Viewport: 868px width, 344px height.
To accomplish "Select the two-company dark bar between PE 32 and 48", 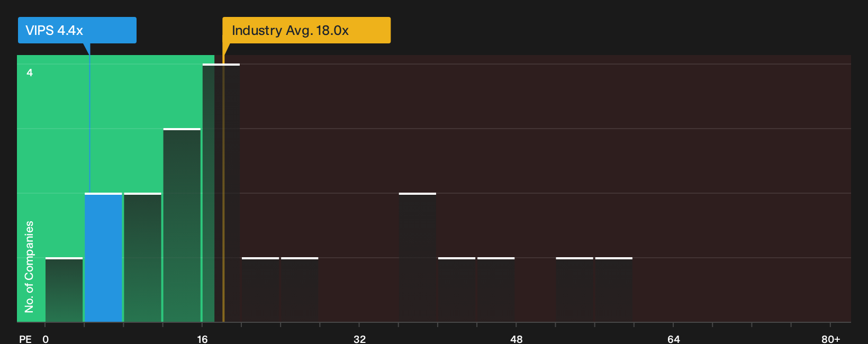I will coord(418,258).
